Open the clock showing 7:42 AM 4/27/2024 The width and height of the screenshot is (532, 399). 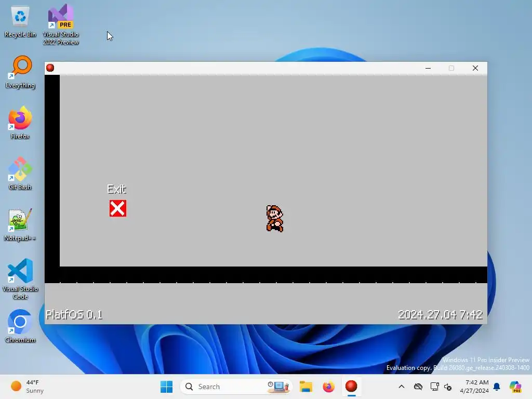pos(474,387)
